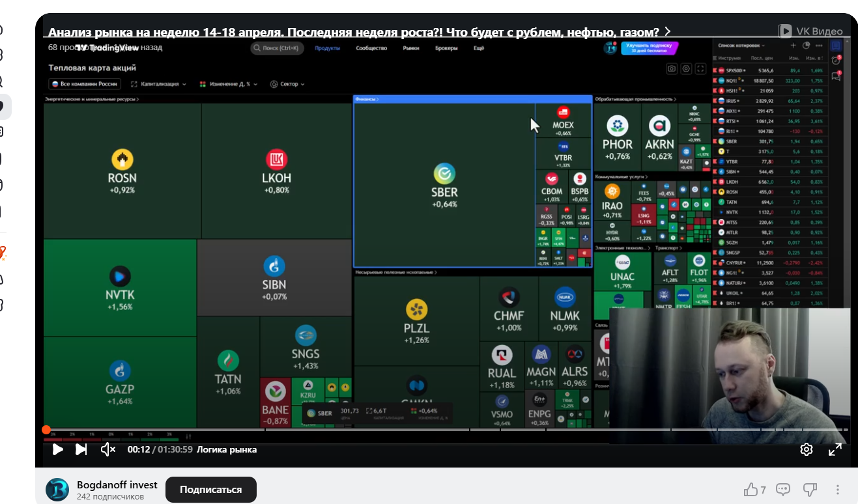The height and width of the screenshot is (504, 858).
Task: Open the chats icon with badge
Action: (837, 76)
